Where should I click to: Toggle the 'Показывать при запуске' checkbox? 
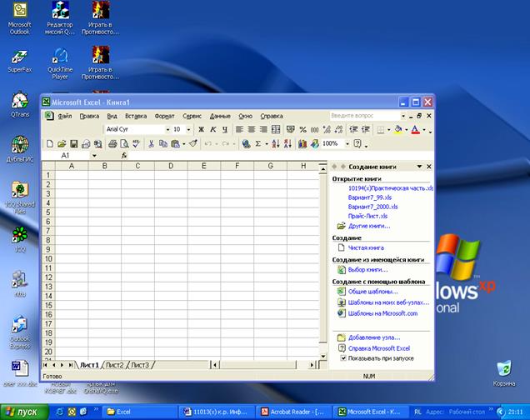342,357
